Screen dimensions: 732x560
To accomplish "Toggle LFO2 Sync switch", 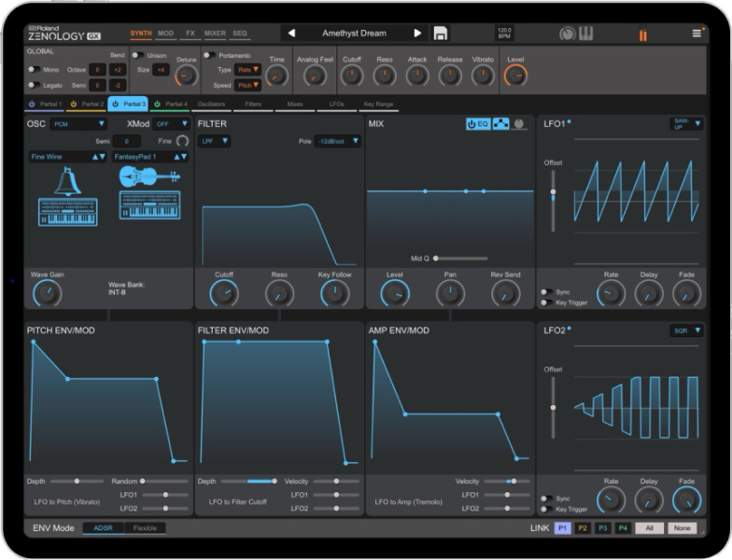I will (546, 498).
